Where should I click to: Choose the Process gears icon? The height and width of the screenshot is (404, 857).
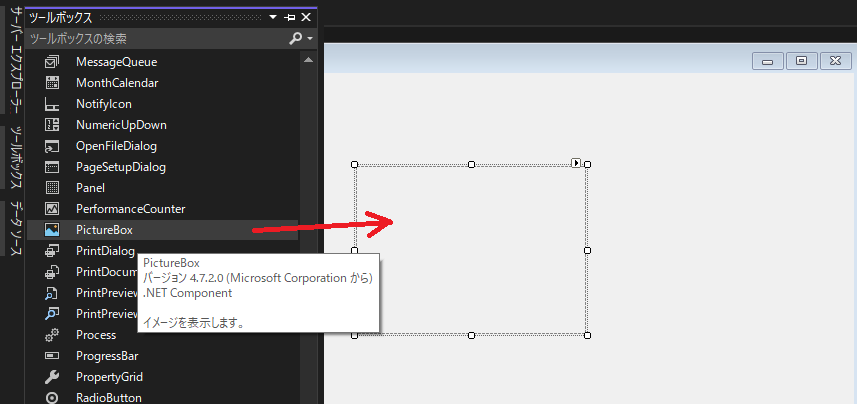point(52,335)
